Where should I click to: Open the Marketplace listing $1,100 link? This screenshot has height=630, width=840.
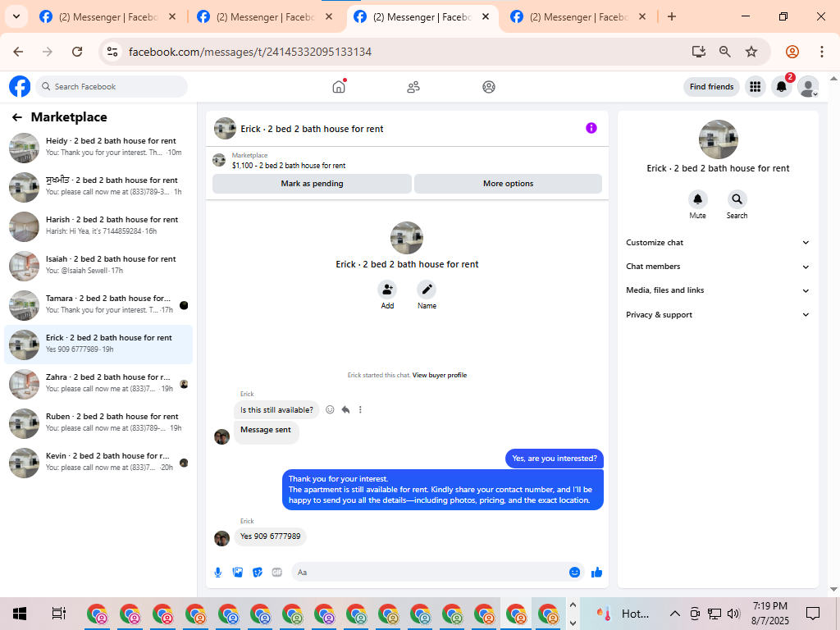pos(289,166)
